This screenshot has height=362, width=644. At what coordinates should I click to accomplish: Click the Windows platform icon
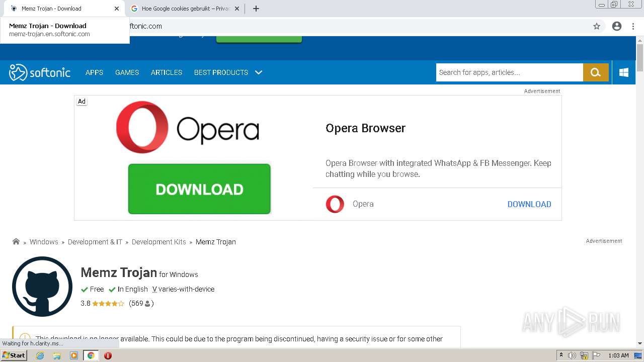[x=624, y=72]
